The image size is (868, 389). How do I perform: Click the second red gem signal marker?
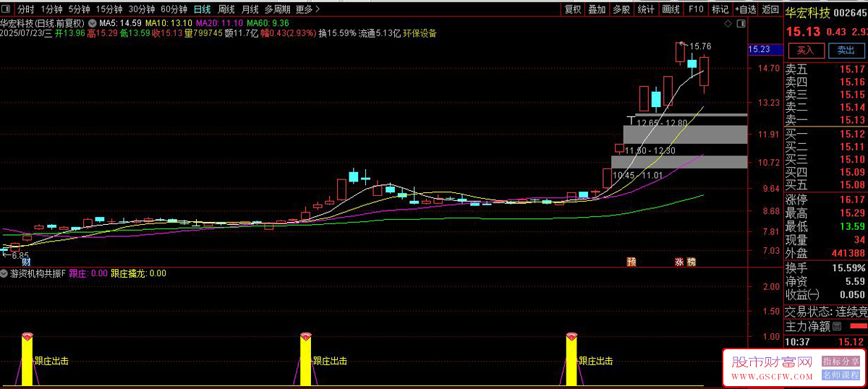[305, 337]
